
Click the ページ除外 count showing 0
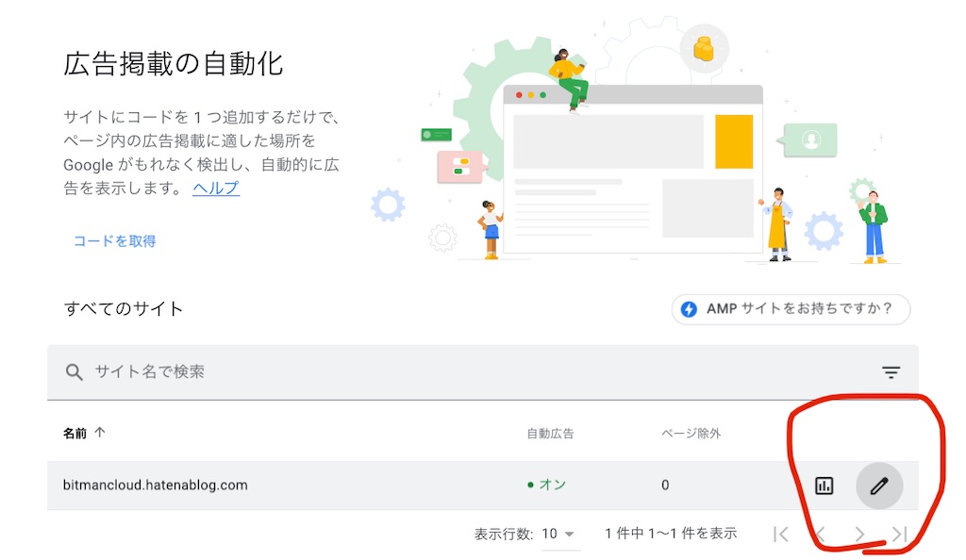pyautogui.click(x=665, y=485)
